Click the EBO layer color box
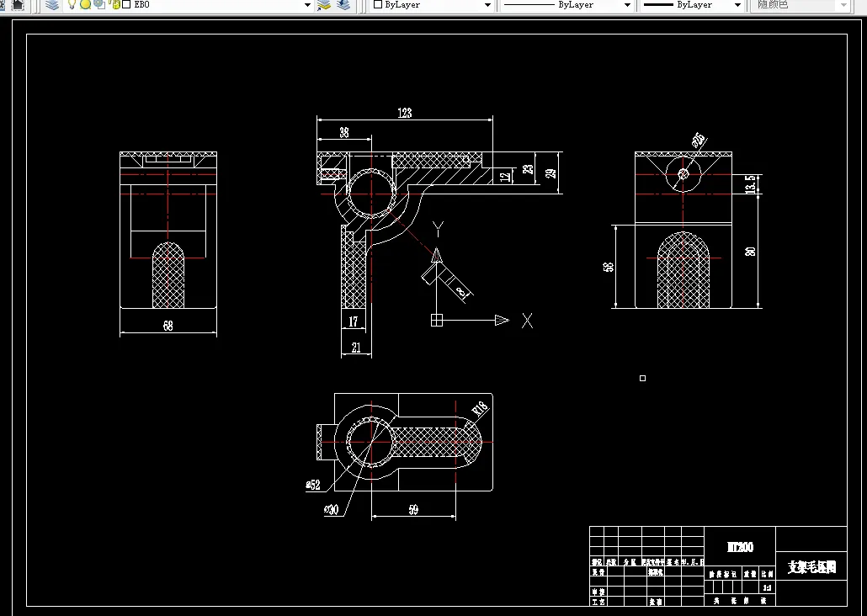Screen dimensions: 867x616 point(126,4)
